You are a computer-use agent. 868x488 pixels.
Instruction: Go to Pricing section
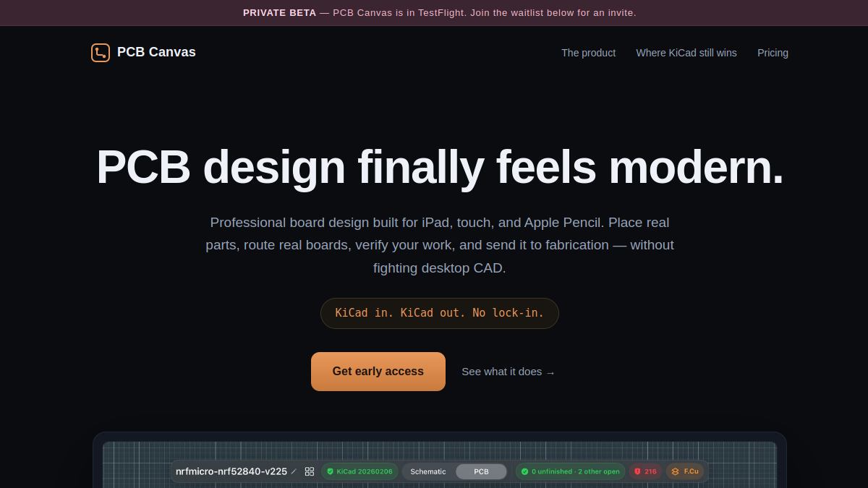[773, 53]
